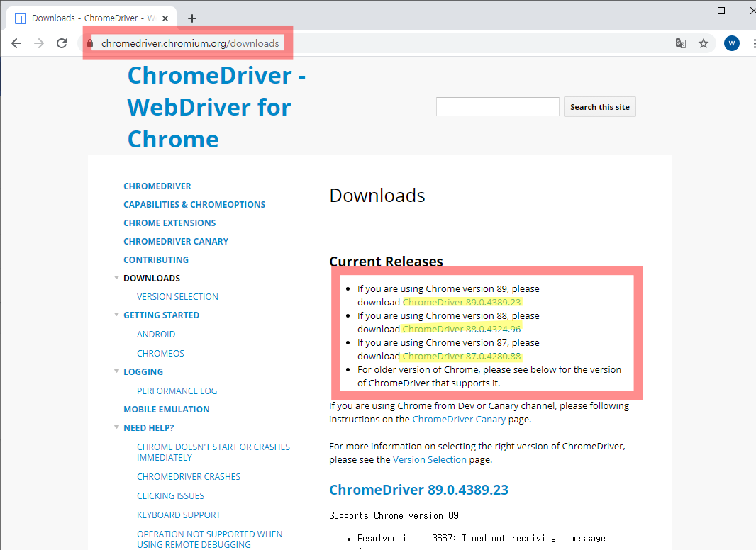Viewport: 756px width, 550px height.
Task: Open LOGGING sidebar link
Action: [x=143, y=371]
